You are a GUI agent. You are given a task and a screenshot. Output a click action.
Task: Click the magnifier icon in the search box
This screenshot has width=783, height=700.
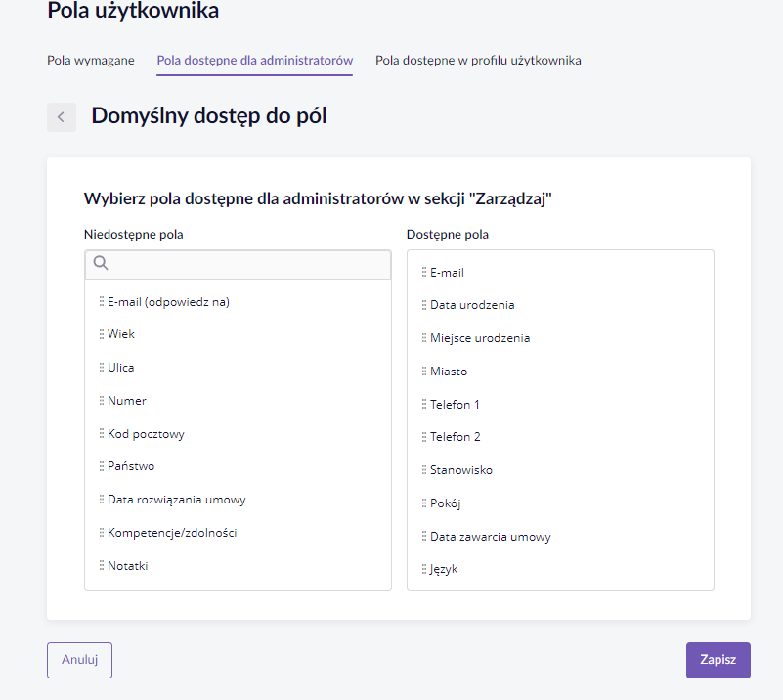(101, 263)
